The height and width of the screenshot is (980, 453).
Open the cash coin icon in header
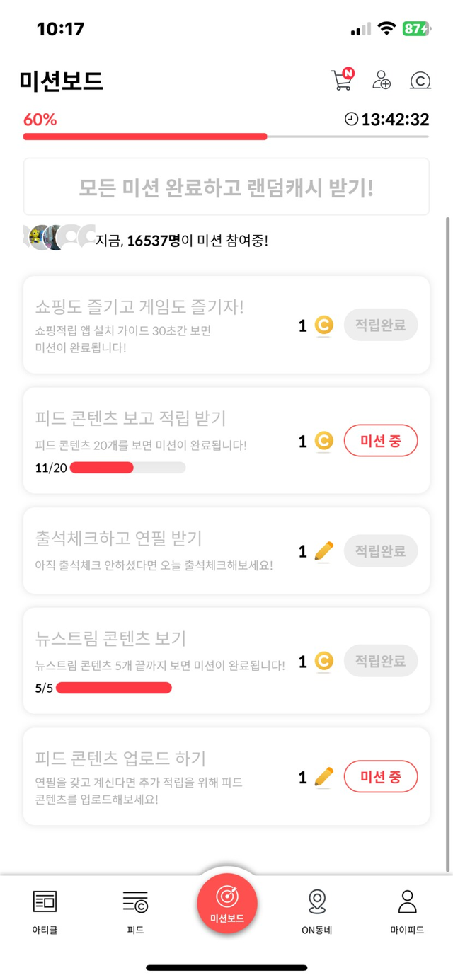(x=420, y=80)
